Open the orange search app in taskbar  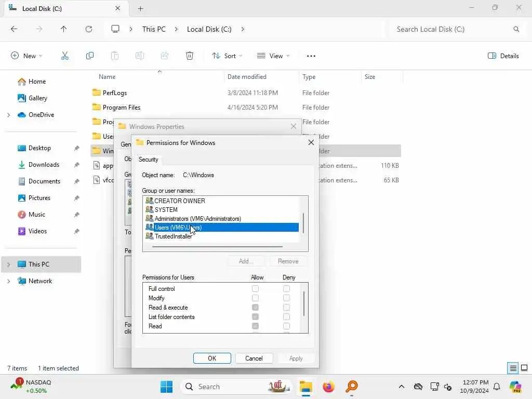[x=352, y=387]
